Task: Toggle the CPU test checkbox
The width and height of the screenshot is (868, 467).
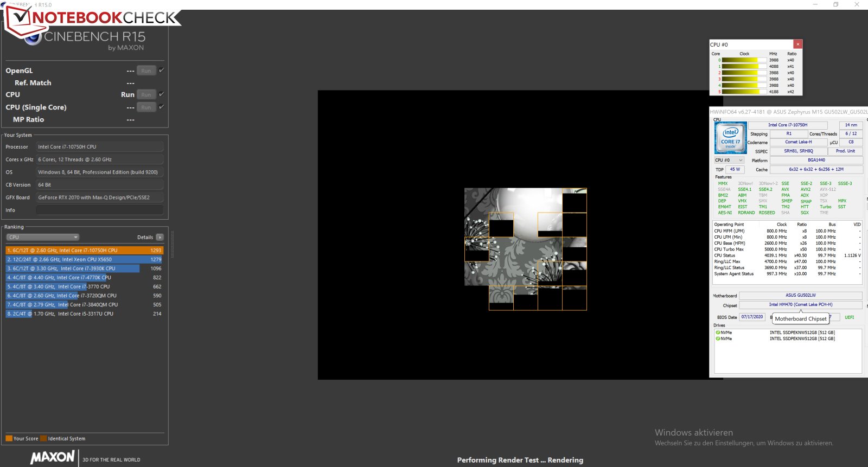Action: (161, 94)
